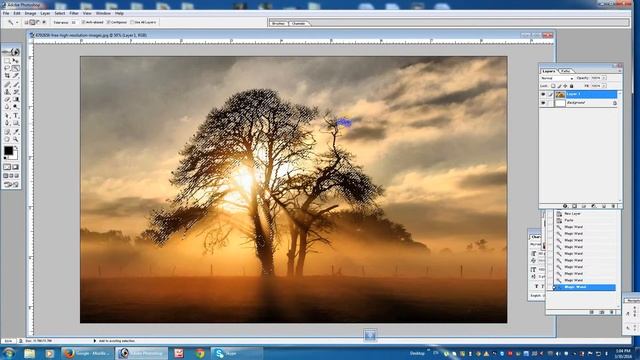Delete layer using Layers panel trash icon
640x360 pixels.
[613, 206]
